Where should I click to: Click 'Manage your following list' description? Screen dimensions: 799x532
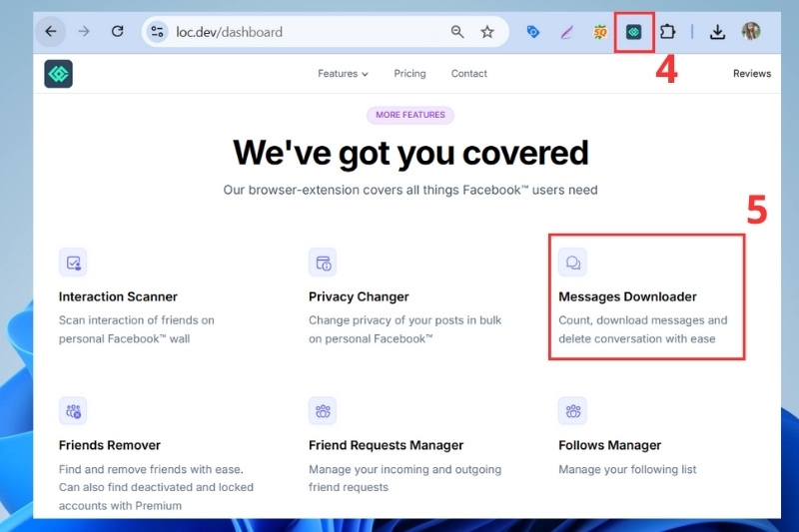(x=627, y=469)
